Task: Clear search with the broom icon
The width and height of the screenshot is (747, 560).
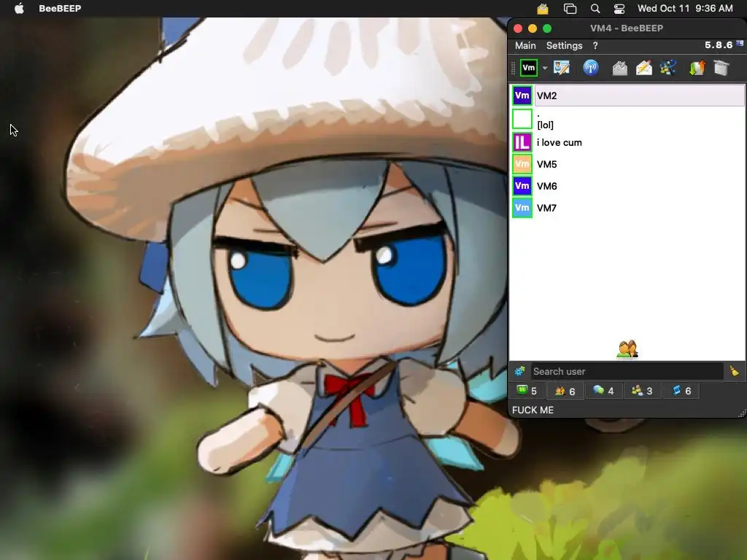Action: click(734, 371)
